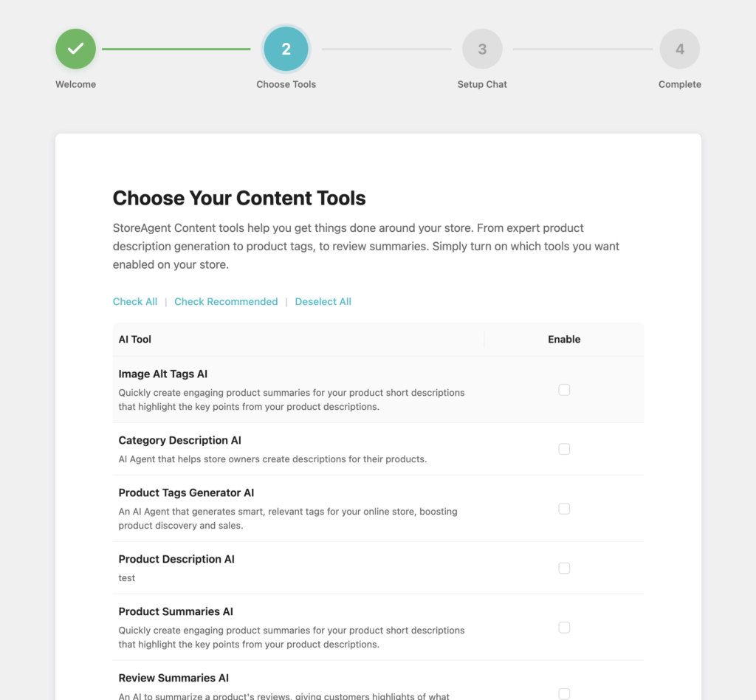Click the green Welcome checkmark icon

coord(75,48)
